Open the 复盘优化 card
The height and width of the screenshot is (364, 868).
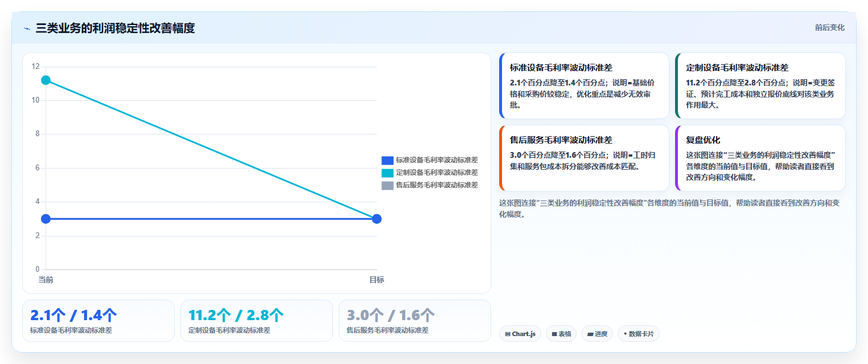pyautogui.click(x=760, y=158)
